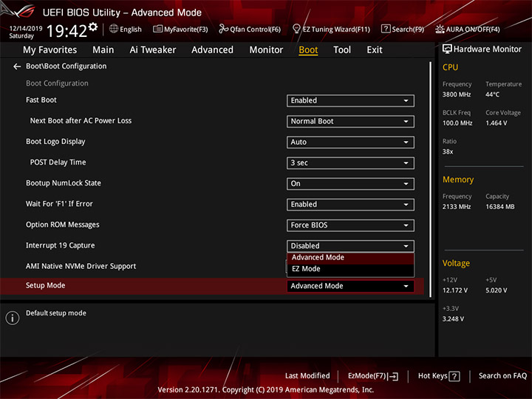Select Advanced Mode in the open list
This screenshot has height=399, width=532.
[350, 258]
